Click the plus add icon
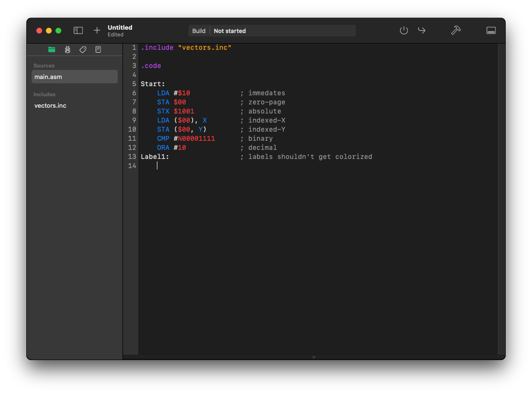532x395 pixels. (x=97, y=31)
